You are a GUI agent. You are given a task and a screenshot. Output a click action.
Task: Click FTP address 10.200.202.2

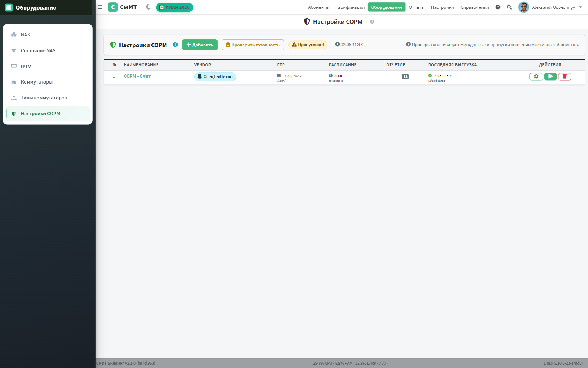(290, 76)
